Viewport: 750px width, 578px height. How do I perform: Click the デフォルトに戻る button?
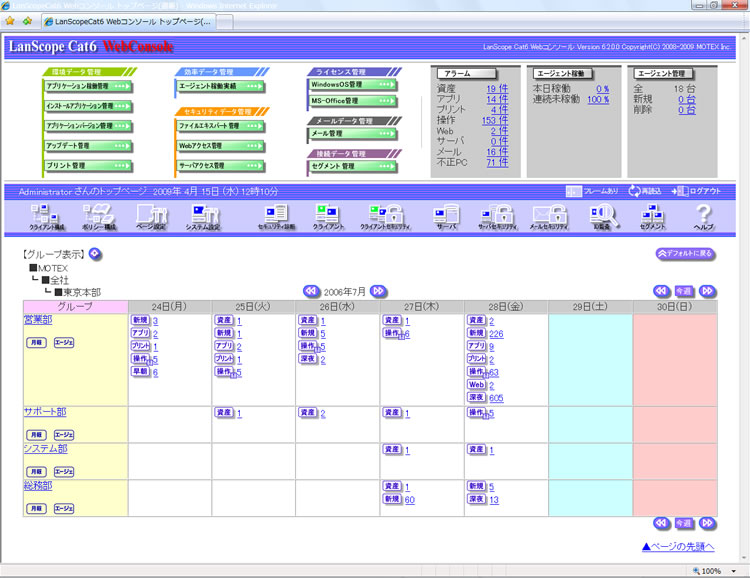click(685, 254)
